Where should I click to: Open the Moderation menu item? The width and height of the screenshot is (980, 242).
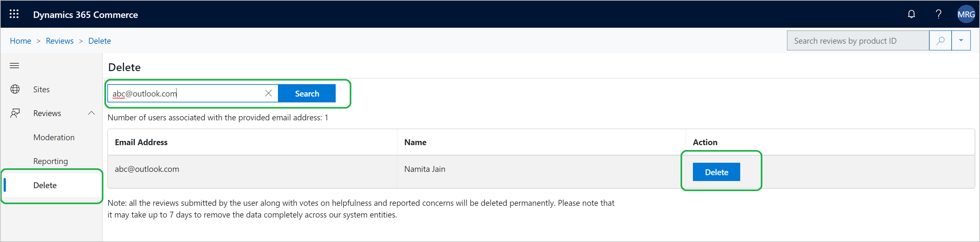coord(54,137)
